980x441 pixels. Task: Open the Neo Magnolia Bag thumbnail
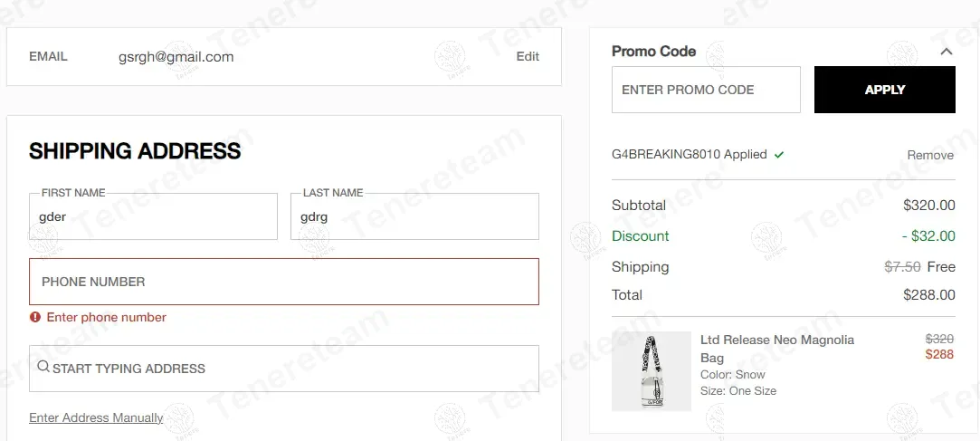click(x=652, y=371)
